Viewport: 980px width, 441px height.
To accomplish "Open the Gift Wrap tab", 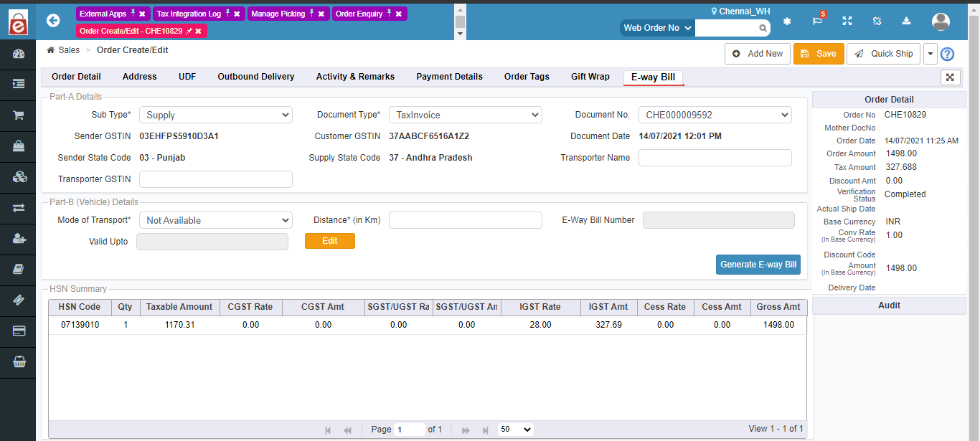I will (x=590, y=77).
